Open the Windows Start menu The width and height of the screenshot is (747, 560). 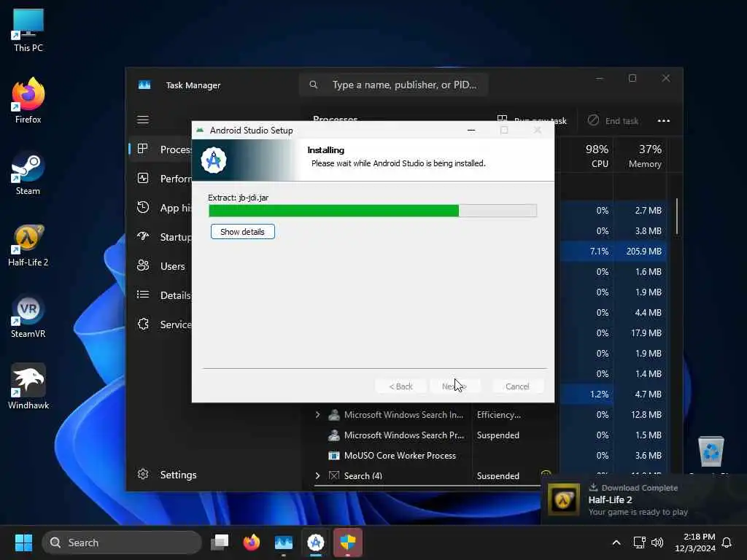23,542
